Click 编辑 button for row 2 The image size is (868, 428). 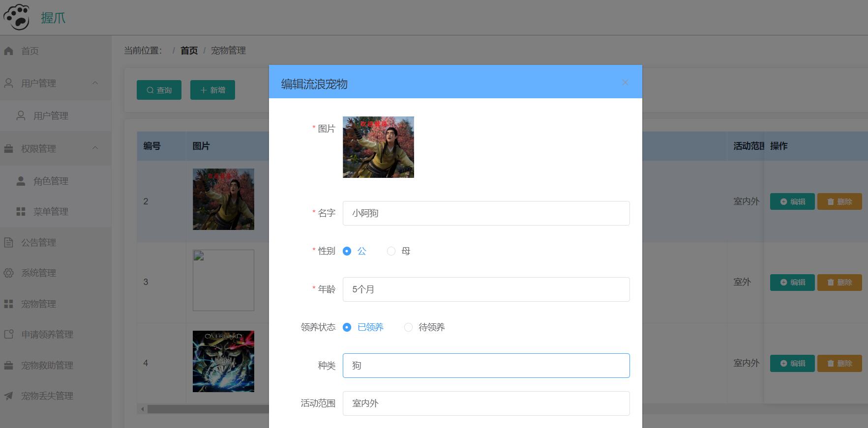click(x=792, y=201)
